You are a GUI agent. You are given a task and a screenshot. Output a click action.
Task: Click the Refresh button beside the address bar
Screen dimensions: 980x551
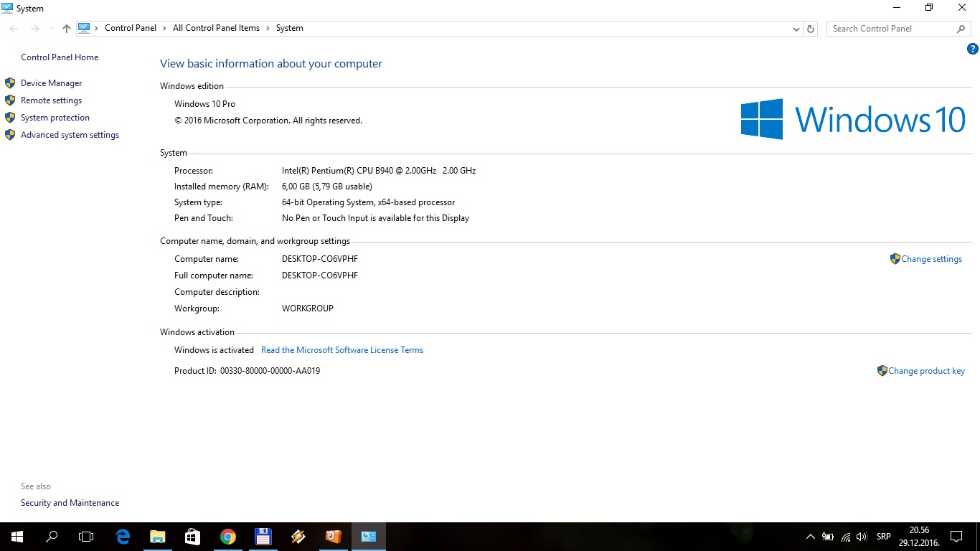811,29
